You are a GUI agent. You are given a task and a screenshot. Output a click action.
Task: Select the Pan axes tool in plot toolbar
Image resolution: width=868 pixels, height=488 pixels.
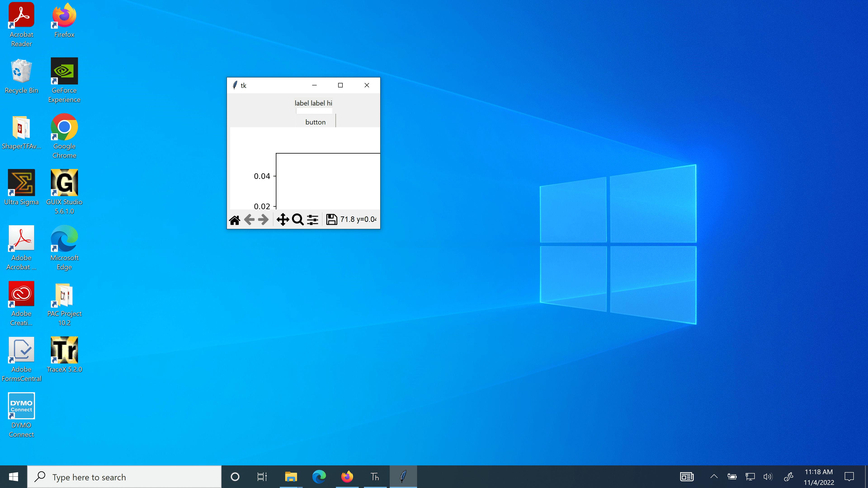[283, 220]
